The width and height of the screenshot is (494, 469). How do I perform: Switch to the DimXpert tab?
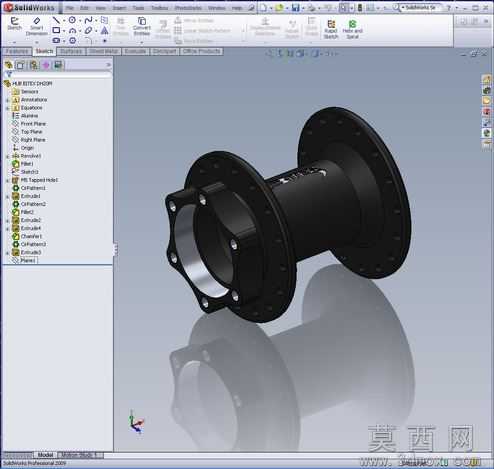tap(164, 51)
